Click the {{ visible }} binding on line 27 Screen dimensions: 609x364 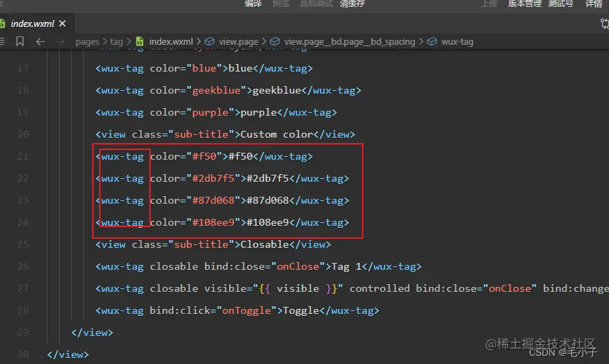(x=298, y=288)
